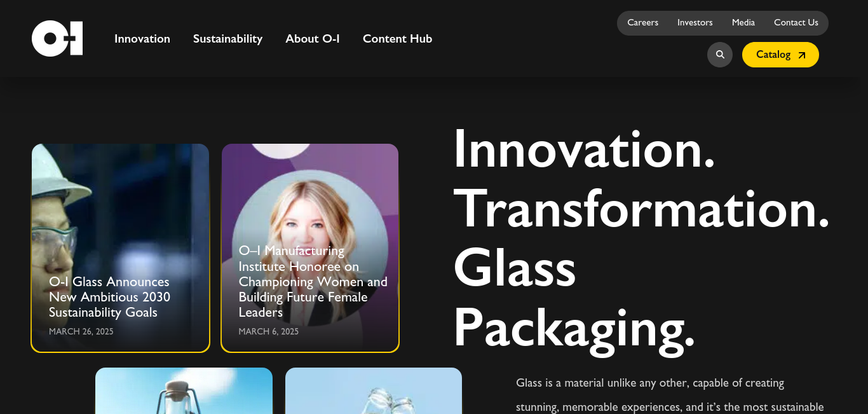Image resolution: width=868 pixels, height=414 pixels.
Task: Visit the Investors page
Action: tap(695, 22)
